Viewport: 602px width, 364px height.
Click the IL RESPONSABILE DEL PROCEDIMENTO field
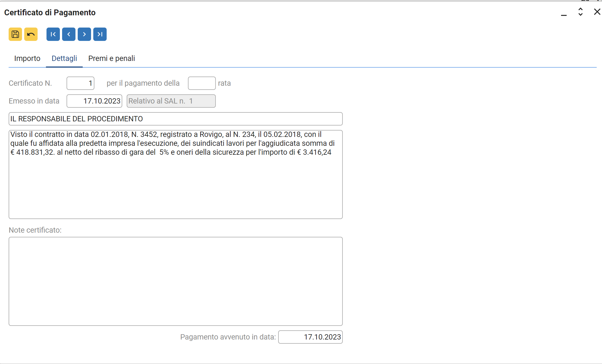click(x=175, y=119)
